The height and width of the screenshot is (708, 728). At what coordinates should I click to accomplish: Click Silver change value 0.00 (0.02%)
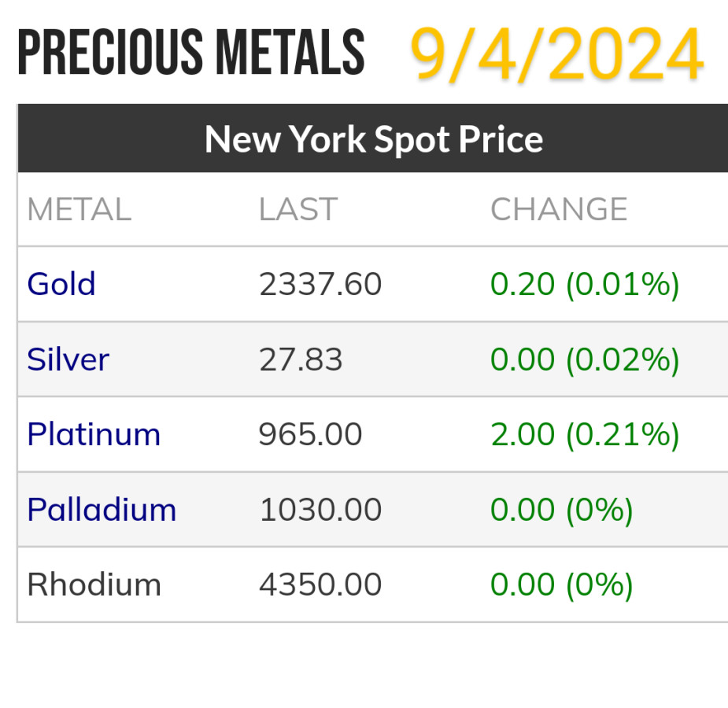[585, 360]
